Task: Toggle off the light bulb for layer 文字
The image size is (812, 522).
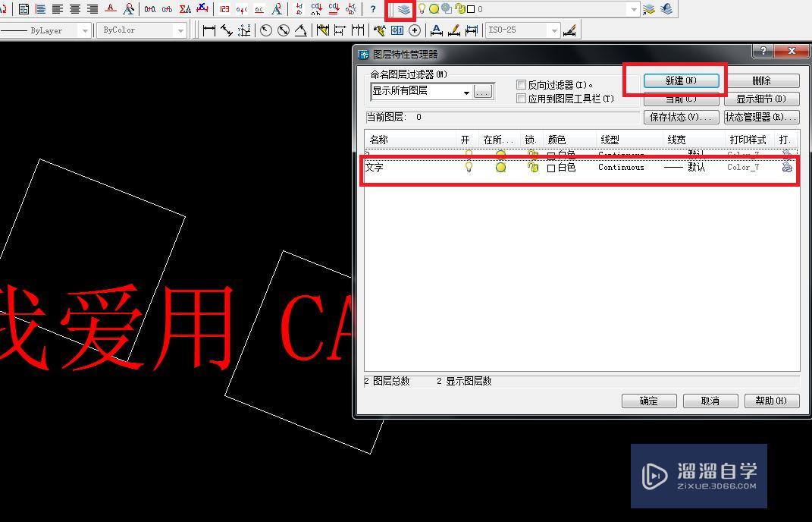Action: click(x=469, y=167)
